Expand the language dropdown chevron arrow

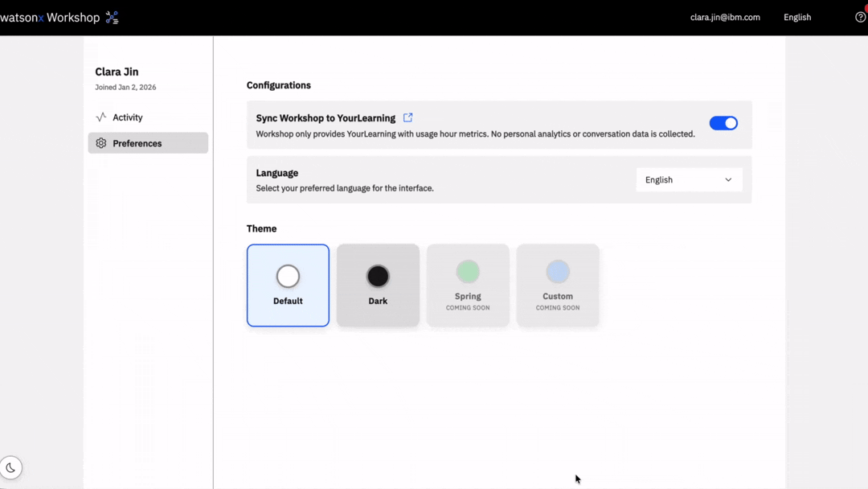728,180
